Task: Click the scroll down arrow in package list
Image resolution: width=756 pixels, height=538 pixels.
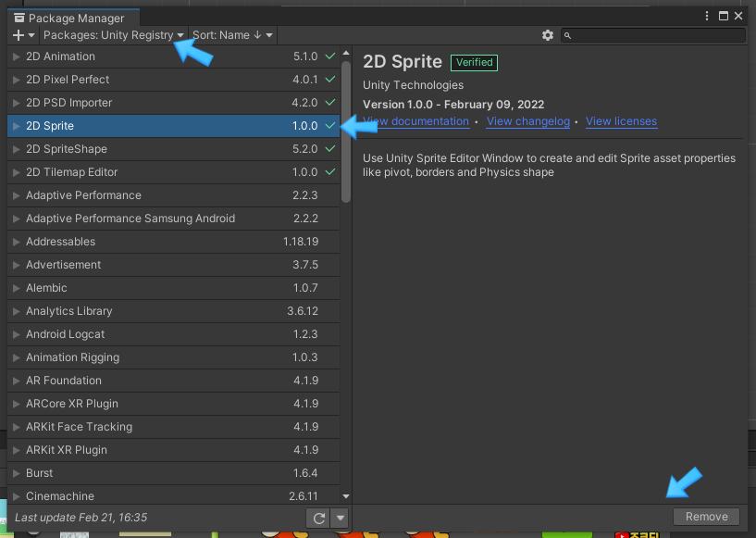Action: (x=346, y=496)
